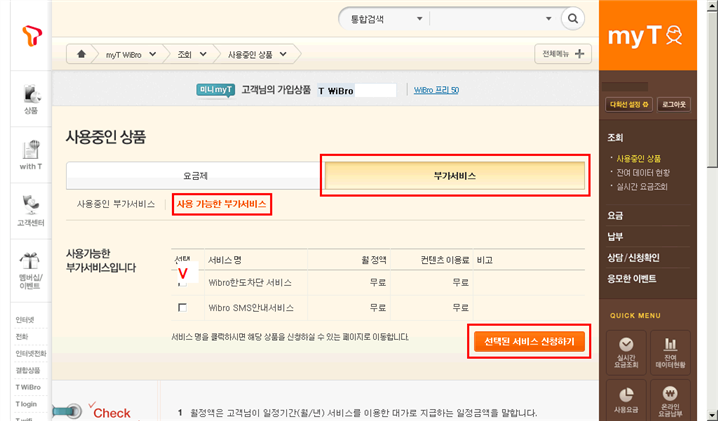Click the 미니 myT badge
The width and height of the screenshot is (718, 421).
click(216, 90)
